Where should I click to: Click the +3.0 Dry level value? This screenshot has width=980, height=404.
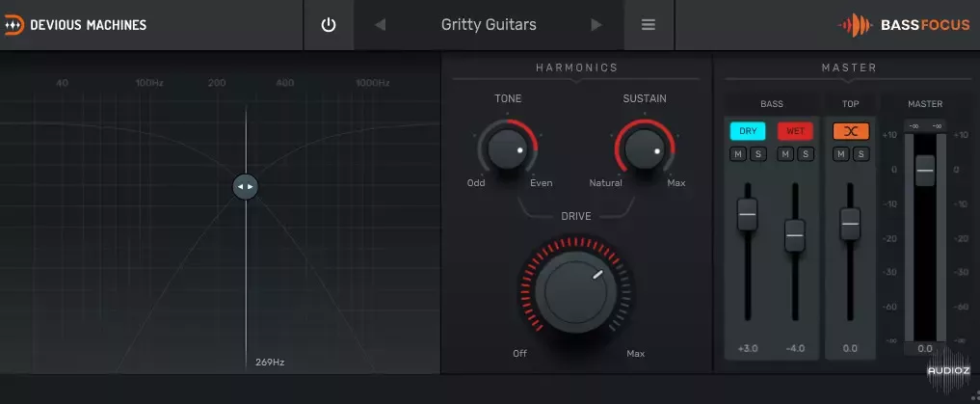[748, 348]
